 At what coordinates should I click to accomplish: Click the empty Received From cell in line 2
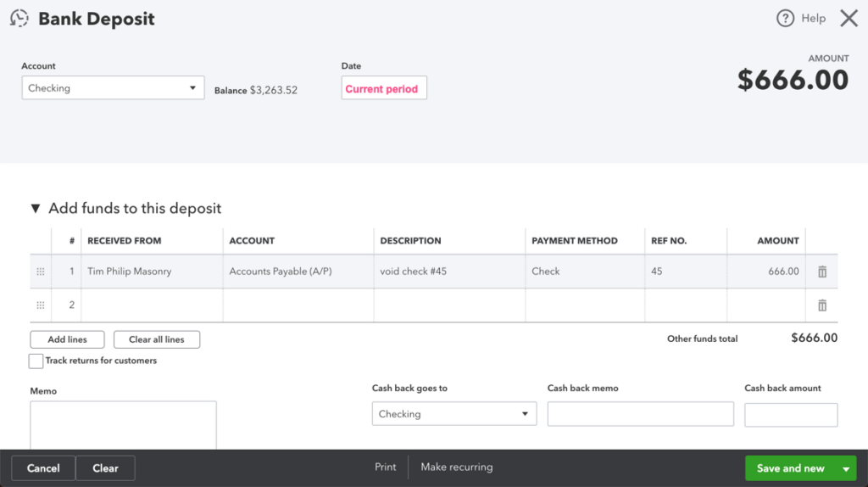(153, 305)
